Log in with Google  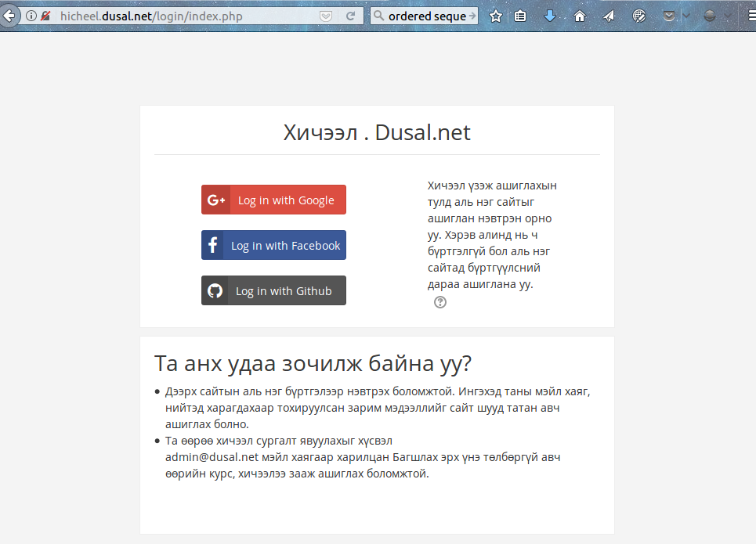(273, 200)
